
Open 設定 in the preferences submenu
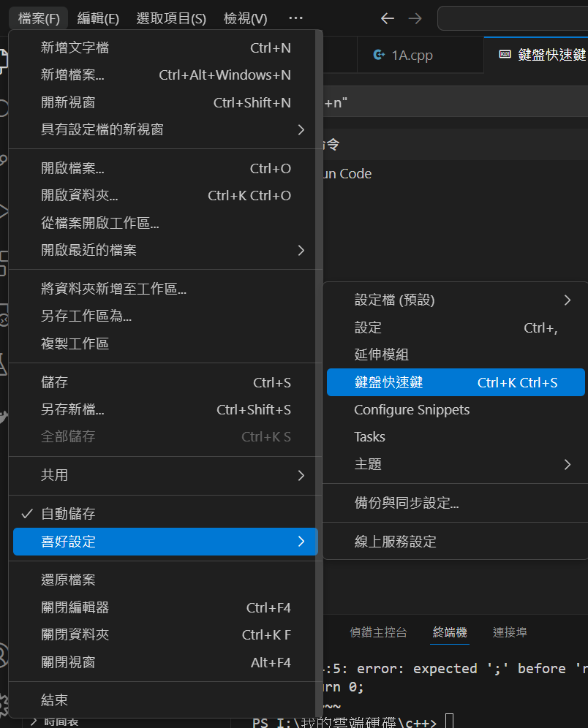456,327
